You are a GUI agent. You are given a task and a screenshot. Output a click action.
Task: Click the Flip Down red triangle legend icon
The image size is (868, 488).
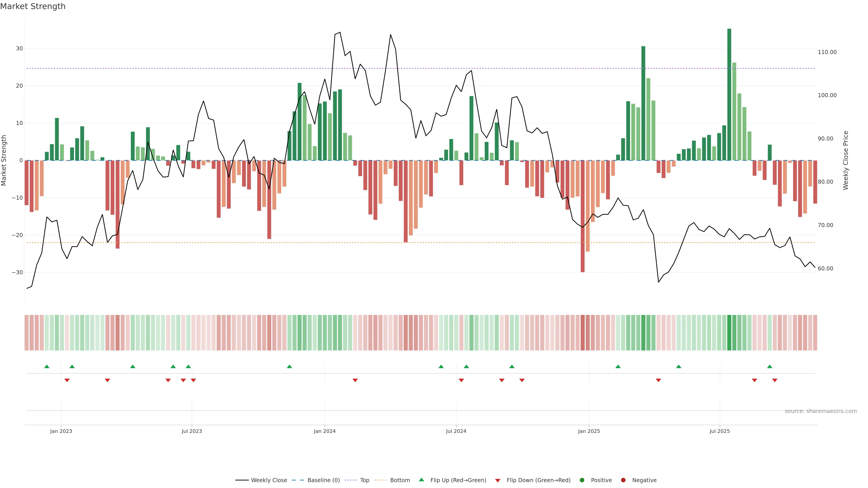pos(498,480)
